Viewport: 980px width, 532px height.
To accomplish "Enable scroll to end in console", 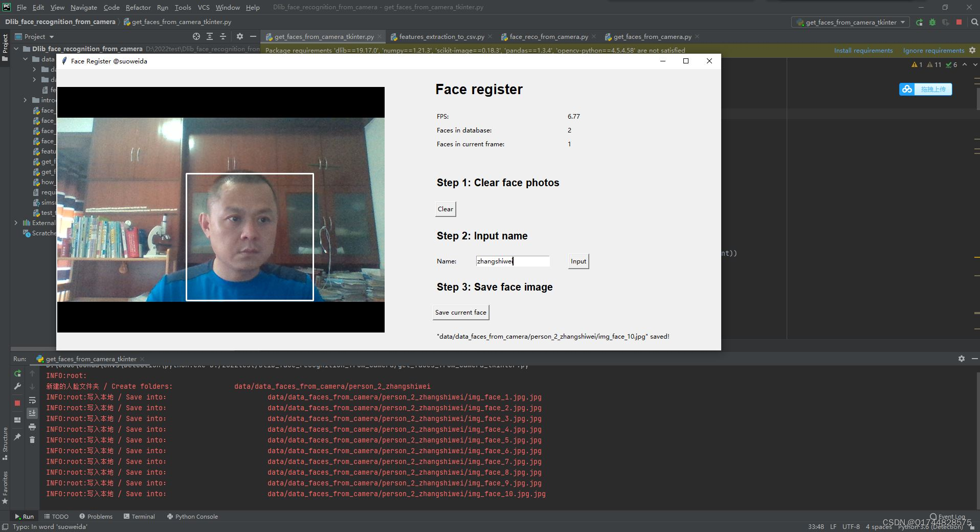I will 32,413.
